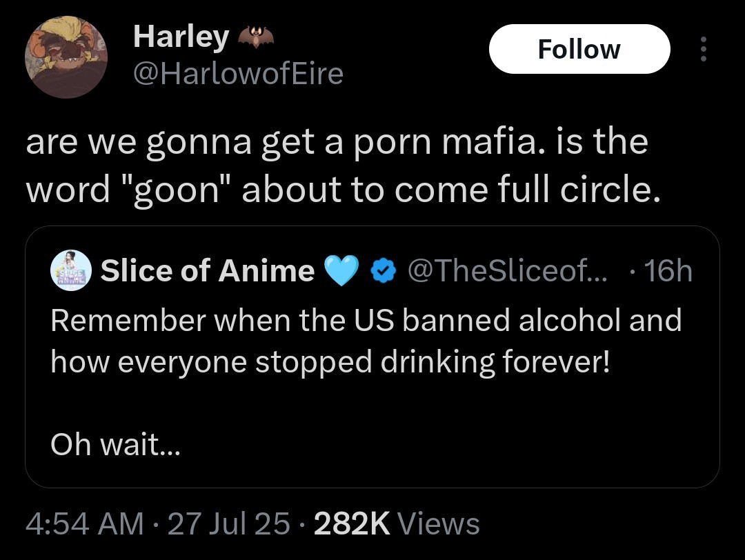Open the 282K Views count
The height and width of the screenshot is (560, 745).
click(397, 523)
